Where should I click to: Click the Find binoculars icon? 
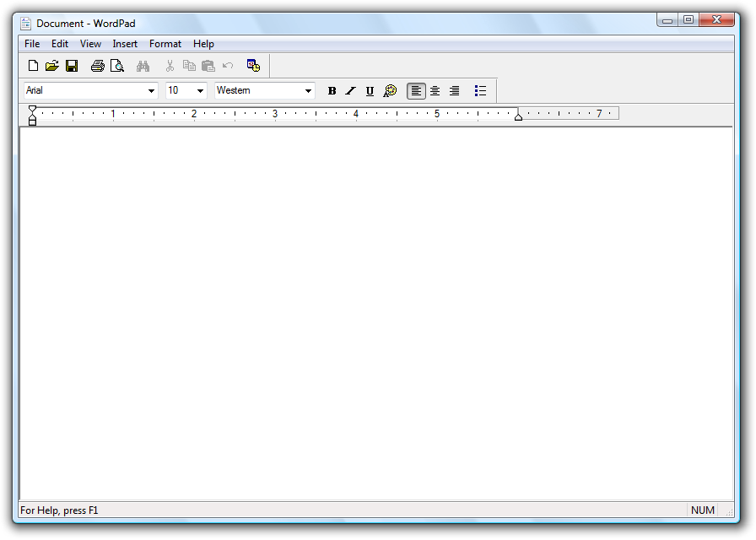(143, 66)
